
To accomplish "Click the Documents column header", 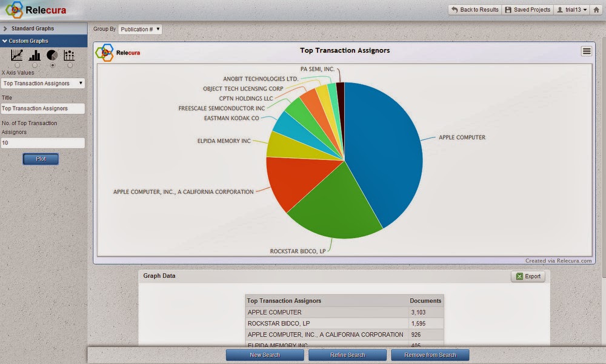I will point(425,300).
